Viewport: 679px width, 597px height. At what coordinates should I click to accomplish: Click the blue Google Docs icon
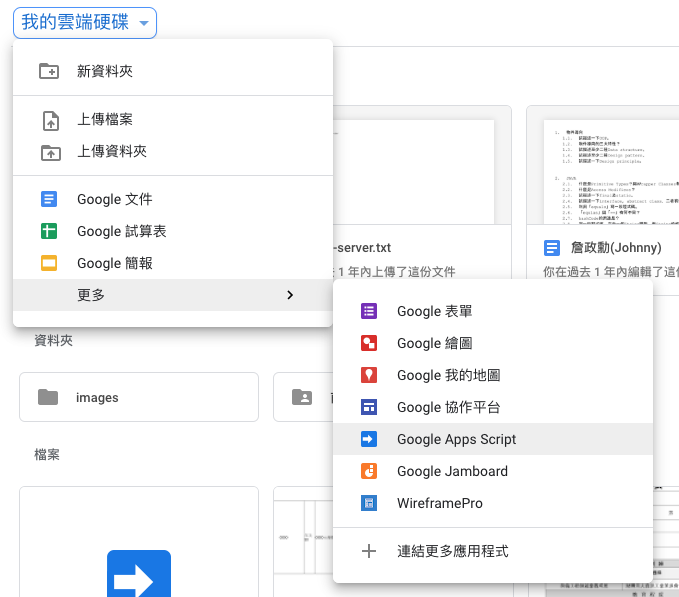[49, 199]
